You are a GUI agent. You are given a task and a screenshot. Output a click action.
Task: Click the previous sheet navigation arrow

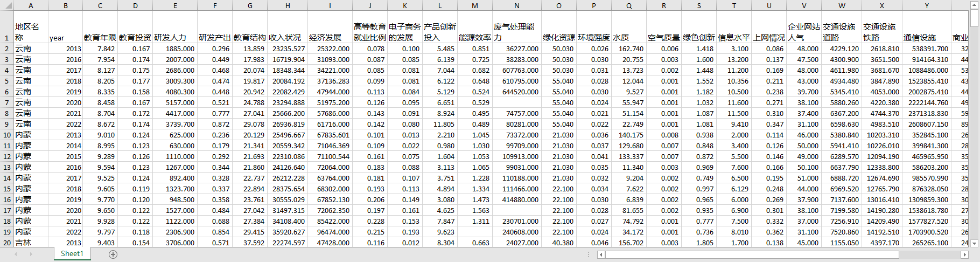[x=16, y=254]
